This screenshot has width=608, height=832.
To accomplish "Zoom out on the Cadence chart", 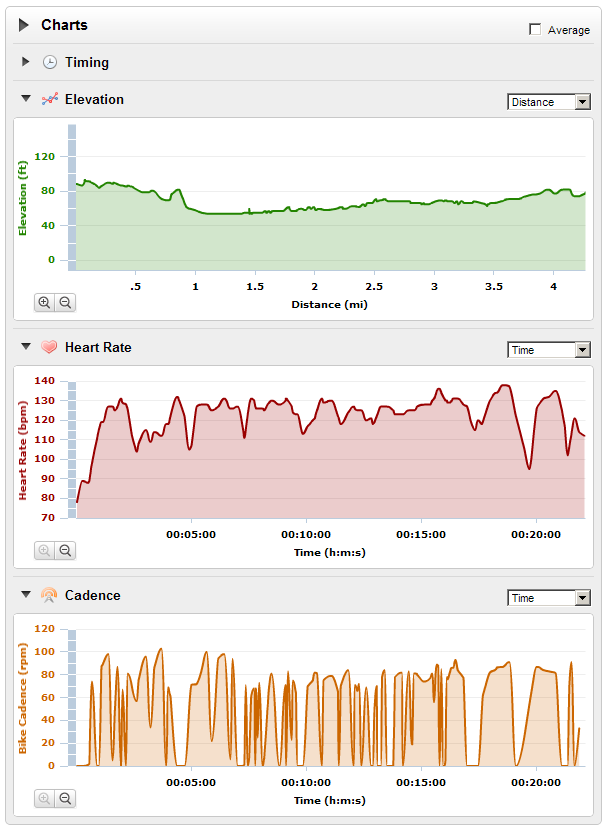I will (65, 798).
